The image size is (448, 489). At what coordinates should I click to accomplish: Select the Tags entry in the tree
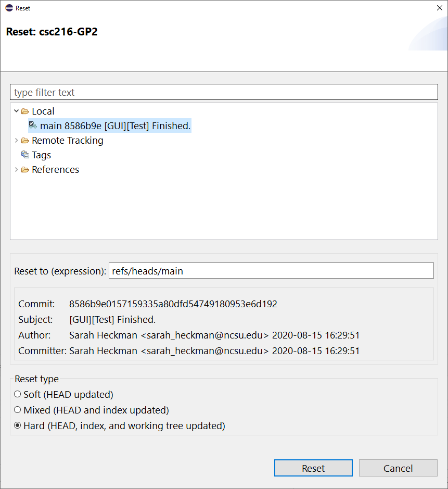(x=42, y=155)
